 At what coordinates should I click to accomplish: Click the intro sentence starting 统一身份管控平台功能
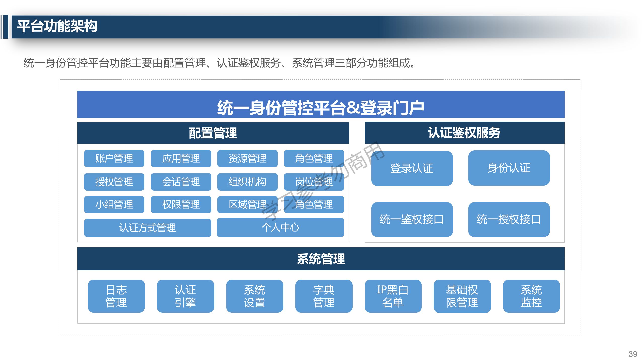tap(220, 63)
